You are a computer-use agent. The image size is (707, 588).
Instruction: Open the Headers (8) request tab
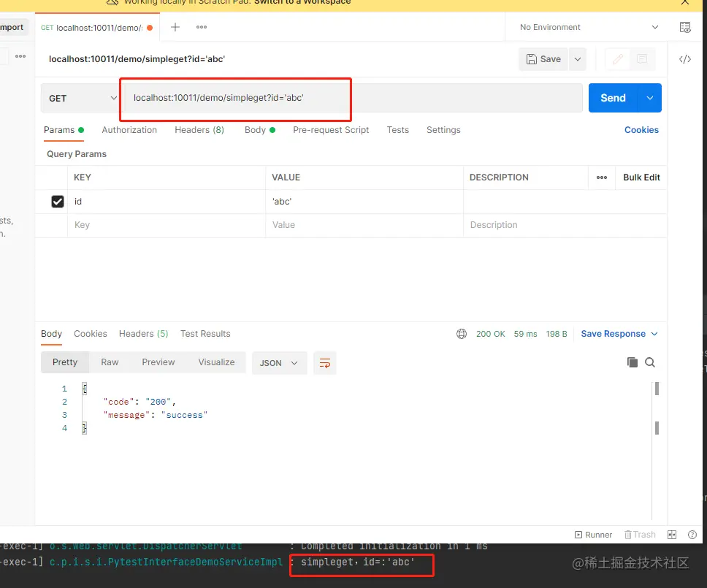(199, 130)
